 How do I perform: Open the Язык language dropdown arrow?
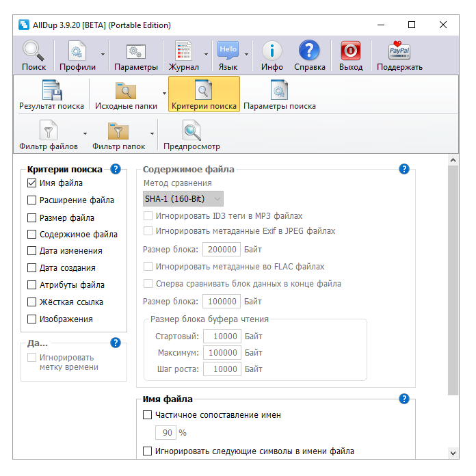click(246, 55)
